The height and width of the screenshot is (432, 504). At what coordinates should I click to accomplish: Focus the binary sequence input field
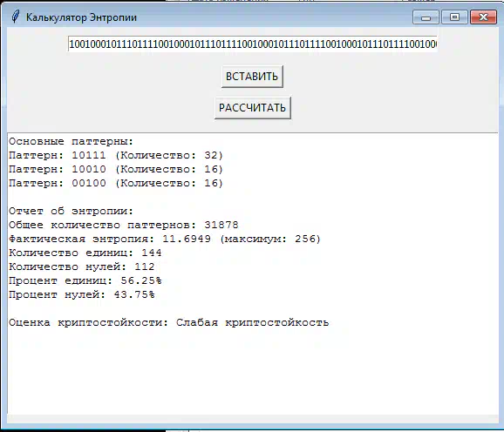click(252, 44)
